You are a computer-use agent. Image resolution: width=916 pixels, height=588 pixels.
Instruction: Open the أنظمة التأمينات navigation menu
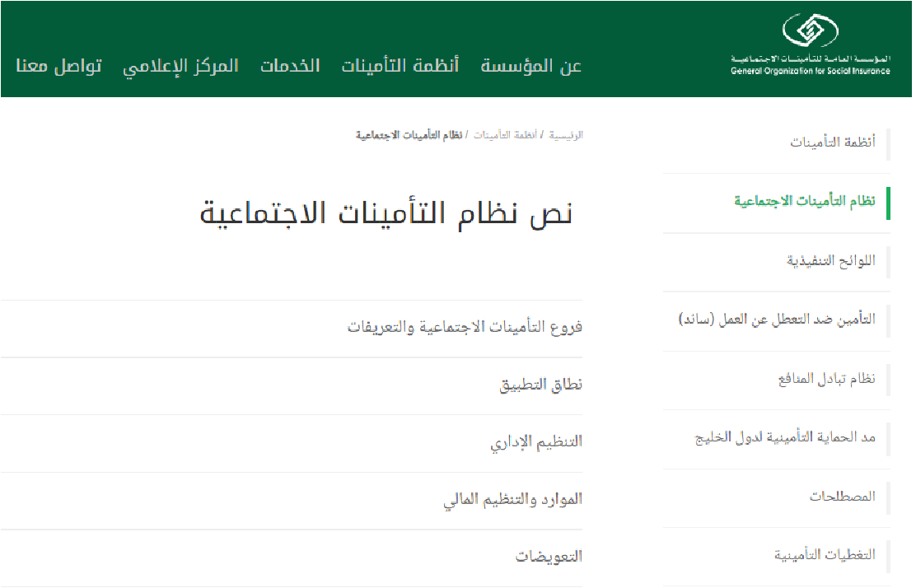coord(400,67)
